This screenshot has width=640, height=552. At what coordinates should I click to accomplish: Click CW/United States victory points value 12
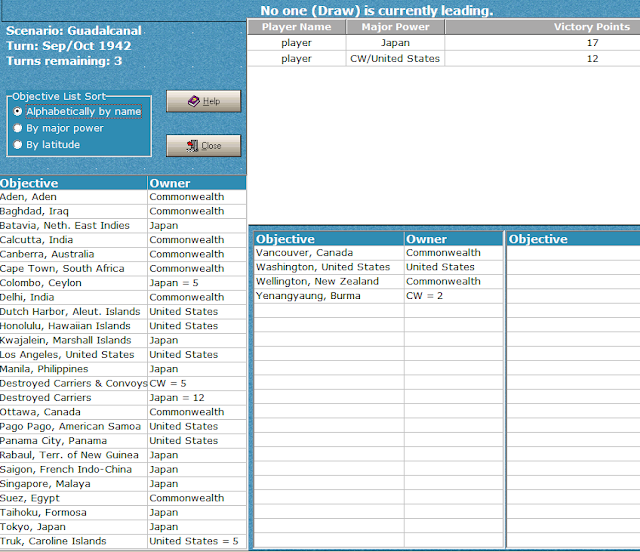click(592, 59)
